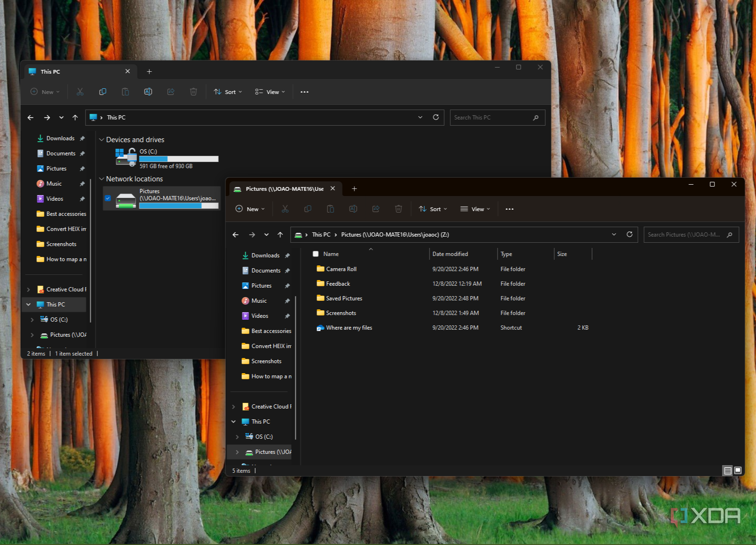Screen dimensions: 756x545
Task: Click the Cut icon in Pictures window toolbar
Action: pyautogui.click(x=285, y=209)
